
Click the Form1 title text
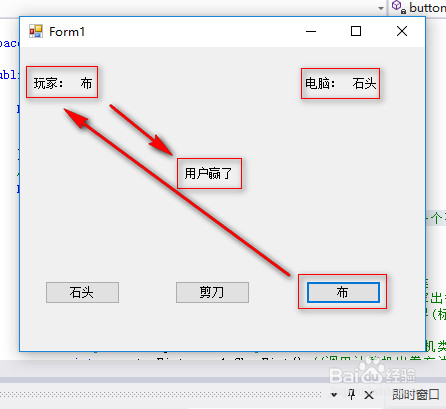point(67,32)
